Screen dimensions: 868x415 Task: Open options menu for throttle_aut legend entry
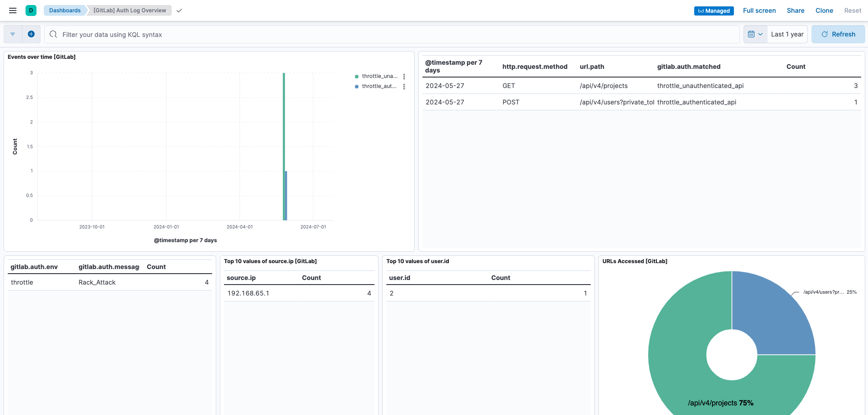404,86
